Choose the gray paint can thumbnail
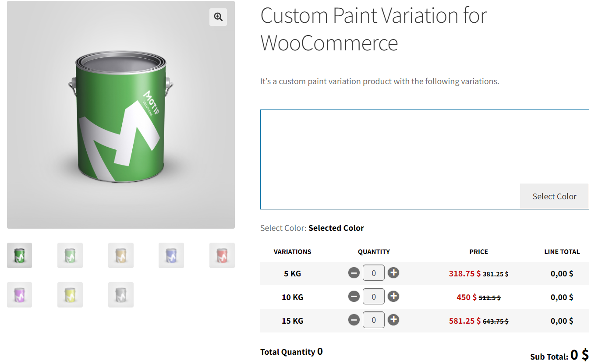This screenshot has width=591, height=364. tap(120, 295)
